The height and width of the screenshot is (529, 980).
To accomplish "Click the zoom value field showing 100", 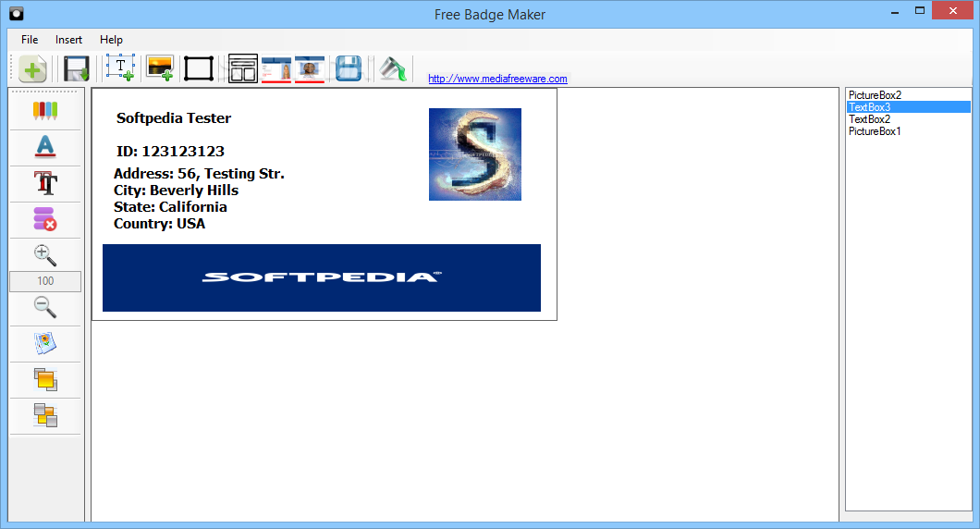I will (x=45, y=281).
